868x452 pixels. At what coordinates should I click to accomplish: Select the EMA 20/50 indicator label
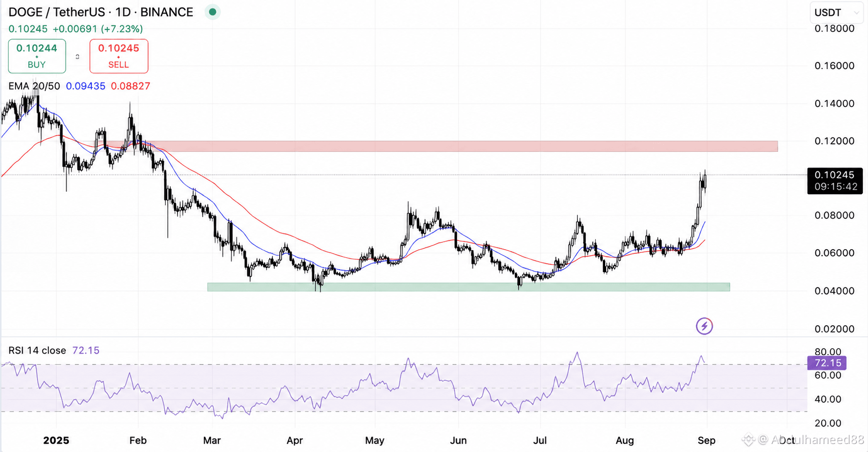tap(34, 86)
